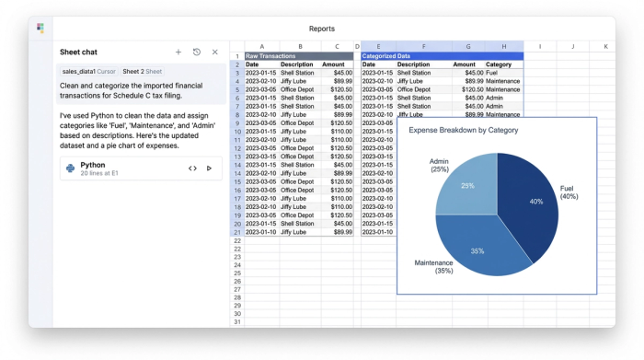This screenshot has height=360, width=644.
Task: Close the Sheet chat panel
Action: click(214, 52)
